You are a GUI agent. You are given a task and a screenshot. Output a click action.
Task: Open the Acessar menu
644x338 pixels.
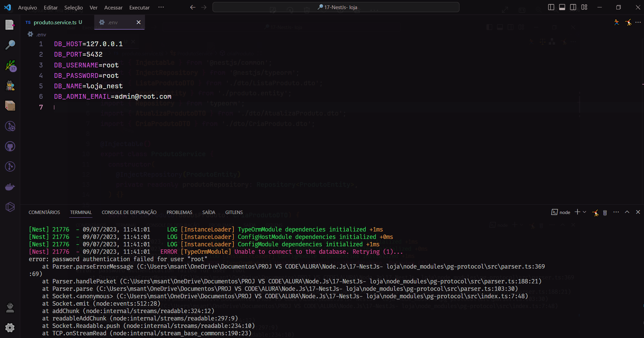click(113, 7)
